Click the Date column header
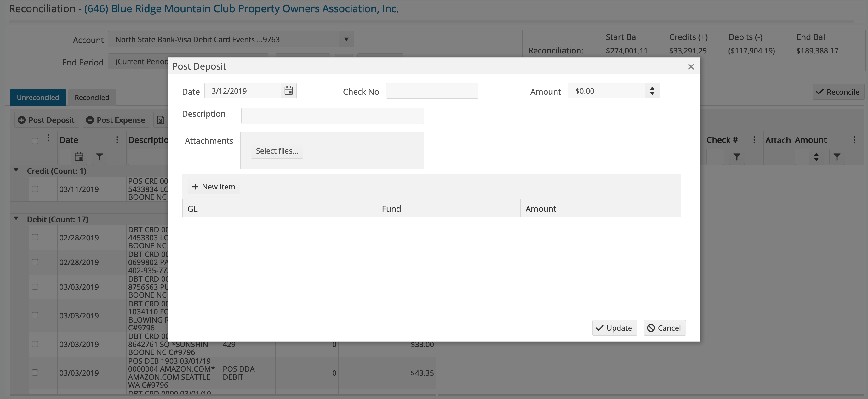 coord(69,140)
